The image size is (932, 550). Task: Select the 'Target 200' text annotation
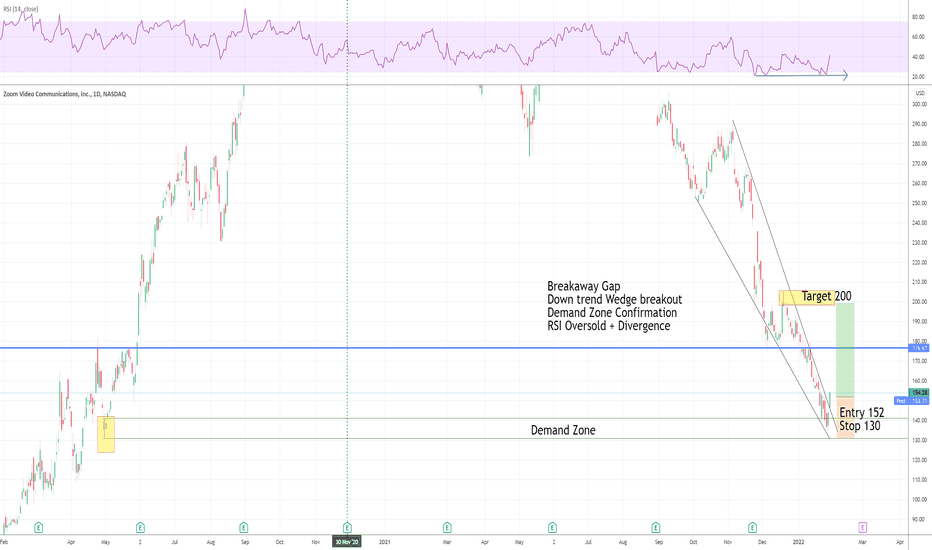[x=826, y=296]
